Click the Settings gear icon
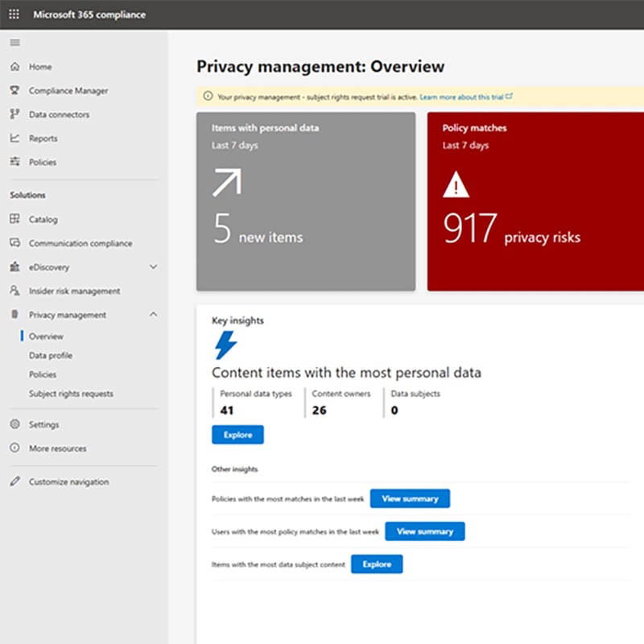 pyautogui.click(x=14, y=424)
